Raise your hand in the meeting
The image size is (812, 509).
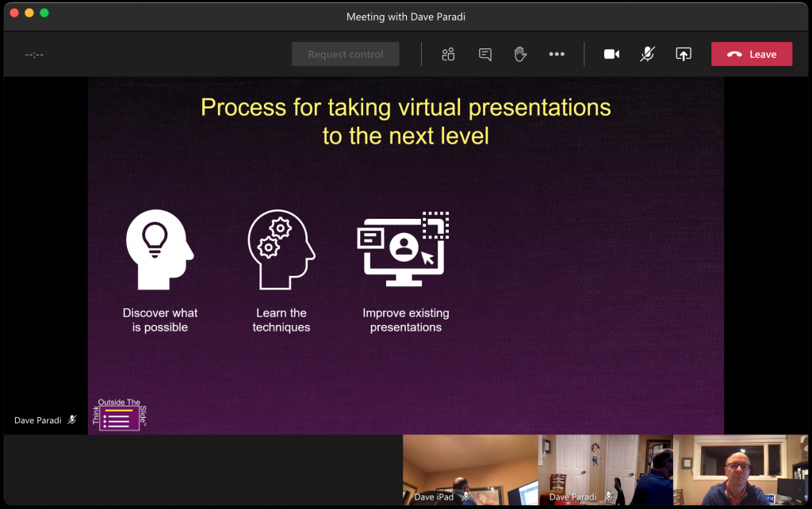(520, 54)
